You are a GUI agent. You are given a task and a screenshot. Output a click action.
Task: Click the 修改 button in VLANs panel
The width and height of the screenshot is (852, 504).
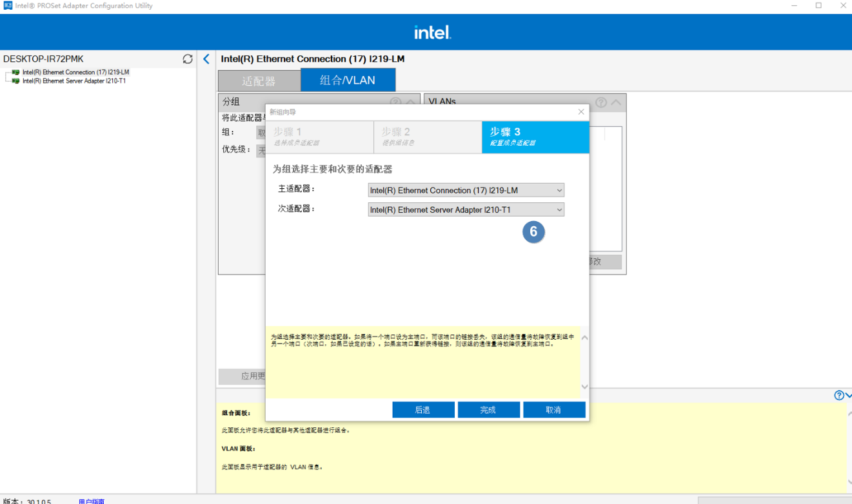click(606, 262)
